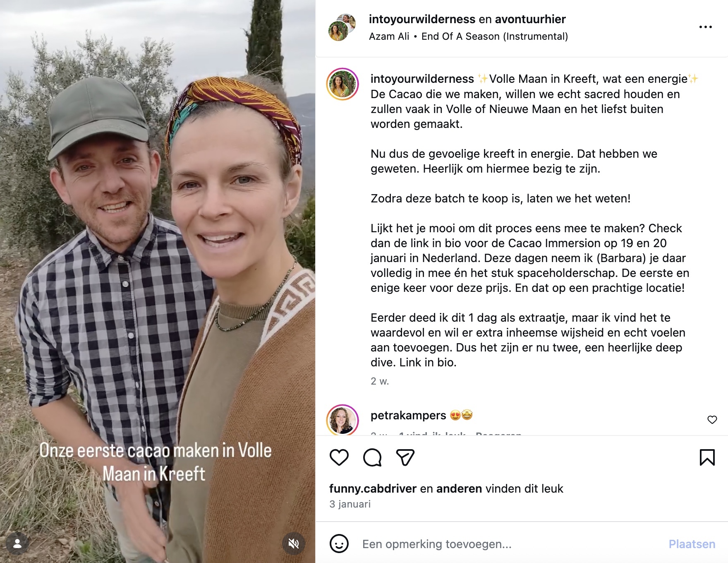Open Azam Ali End Of A Season audio
Image resolution: width=728 pixels, height=563 pixels.
(x=468, y=36)
